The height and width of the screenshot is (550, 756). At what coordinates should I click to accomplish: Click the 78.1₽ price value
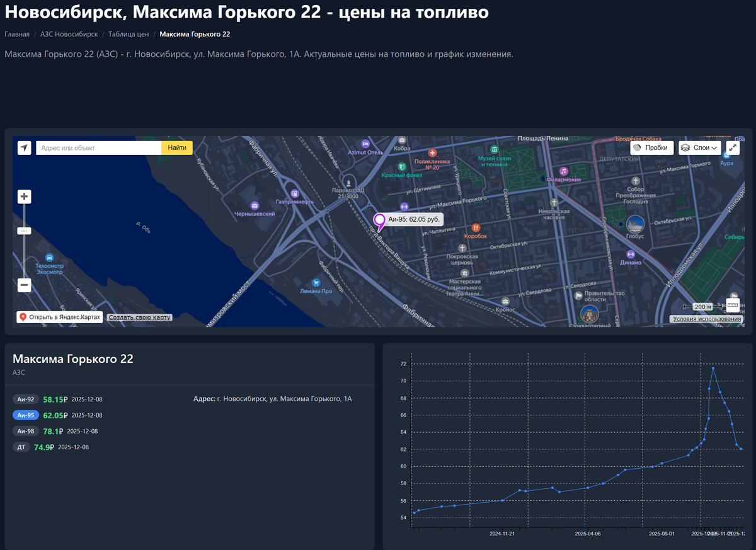pyautogui.click(x=53, y=431)
